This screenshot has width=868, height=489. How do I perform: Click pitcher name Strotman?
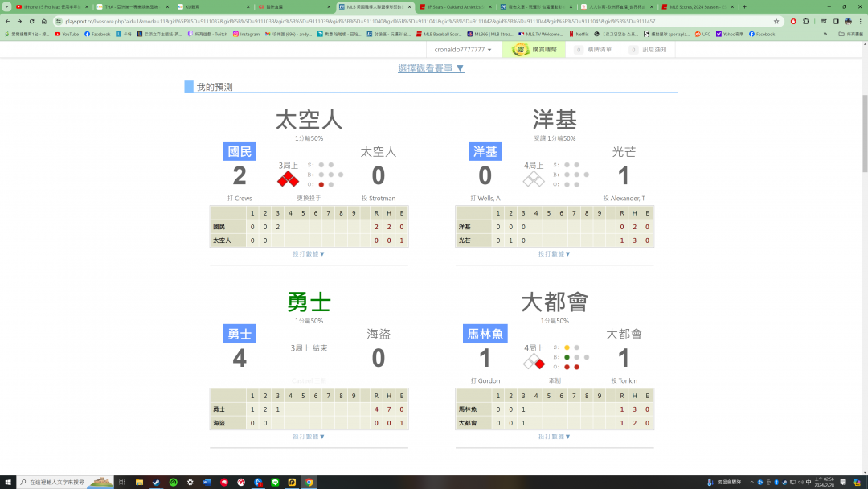tap(382, 199)
